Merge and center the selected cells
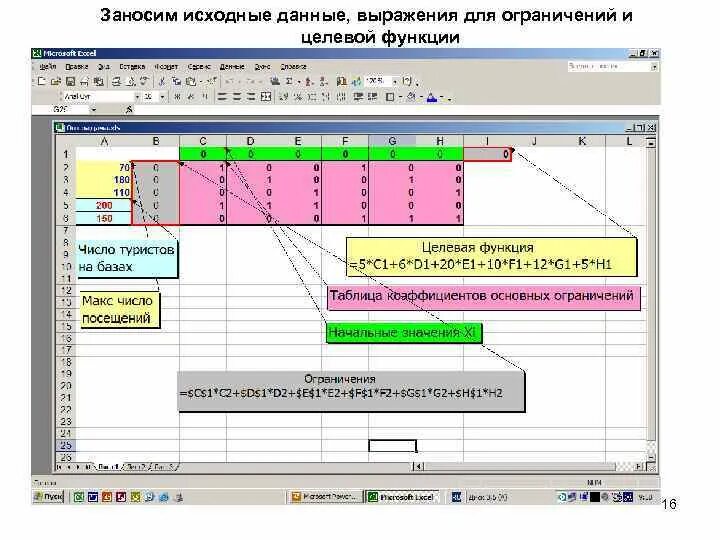 coord(265,97)
